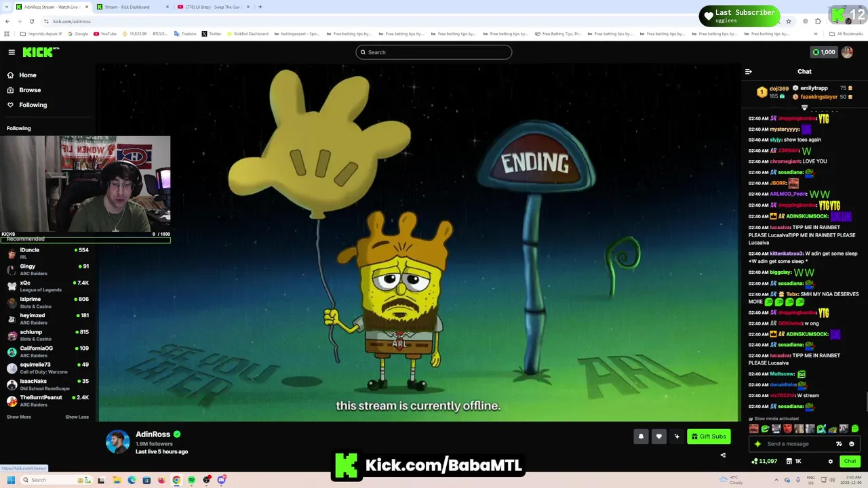The height and width of the screenshot is (488, 868).
Task: Open TheBurntPeanut recommended channel
Action: pos(47,401)
